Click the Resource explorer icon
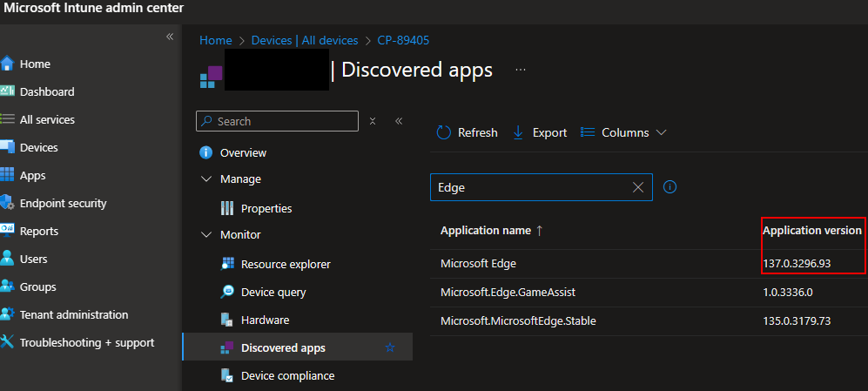The image size is (868, 391). [227, 264]
